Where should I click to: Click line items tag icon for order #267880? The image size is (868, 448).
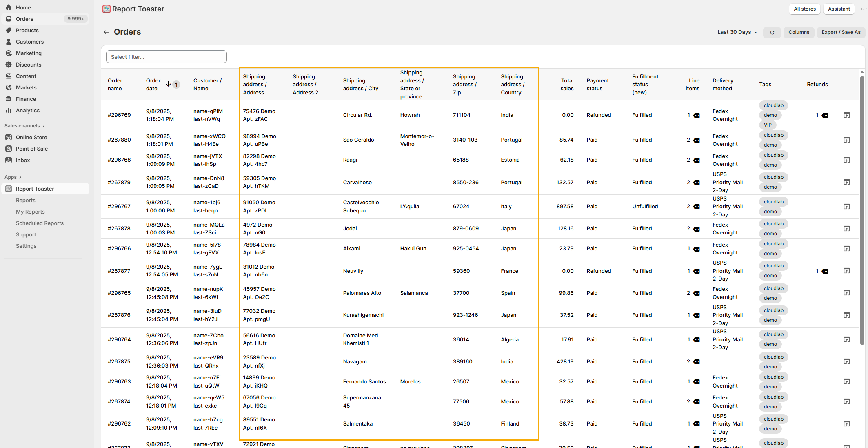[x=697, y=140]
